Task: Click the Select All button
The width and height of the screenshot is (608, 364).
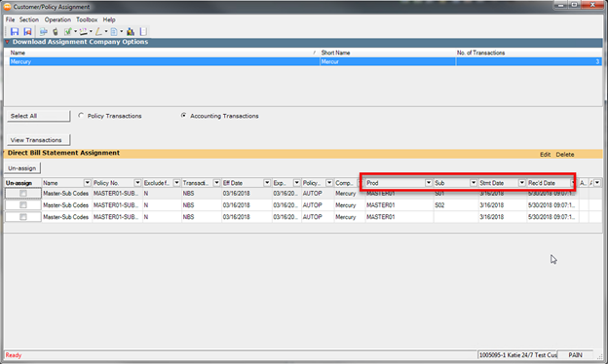Action: pyautogui.click(x=38, y=116)
